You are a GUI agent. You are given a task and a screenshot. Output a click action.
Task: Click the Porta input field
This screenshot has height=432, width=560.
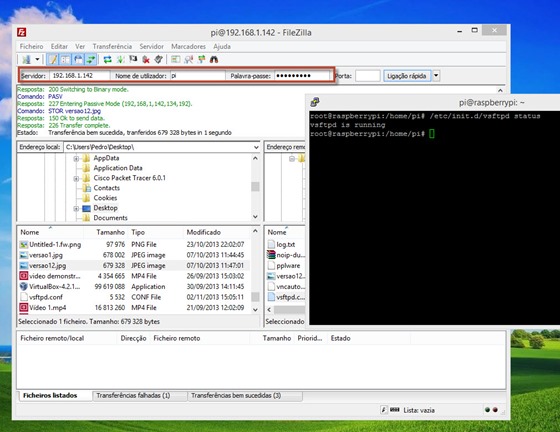coord(368,76)
